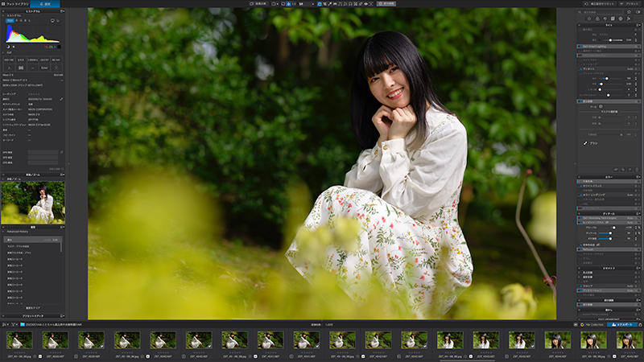
Task: Show the Geometry palette category icon
Action: (x=613, y=19)
